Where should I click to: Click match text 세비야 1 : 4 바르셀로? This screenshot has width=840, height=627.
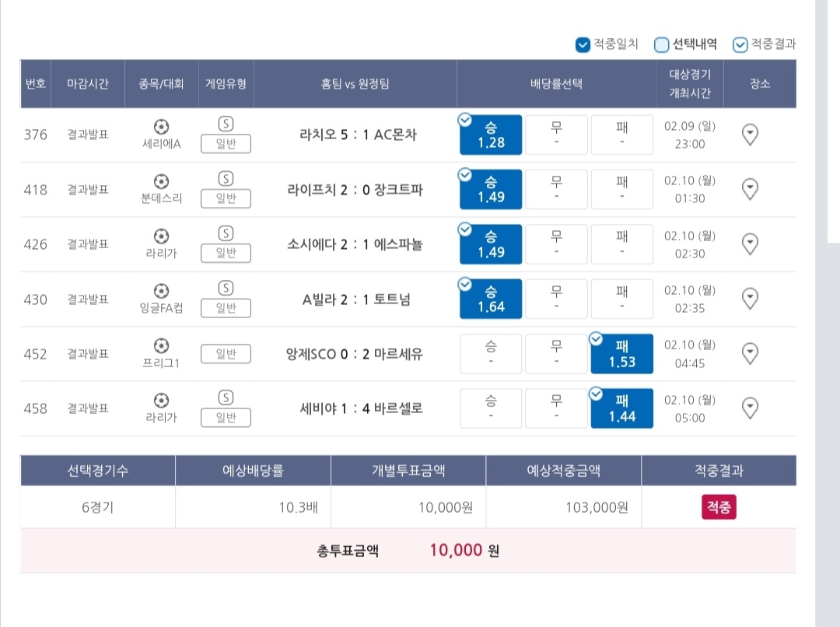click(x=362, y=408)
